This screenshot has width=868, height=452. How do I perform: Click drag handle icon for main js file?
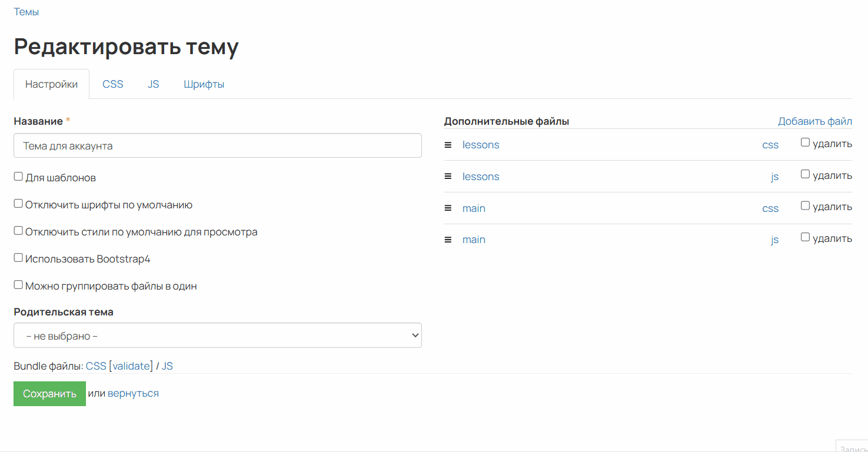pos(448,240)
